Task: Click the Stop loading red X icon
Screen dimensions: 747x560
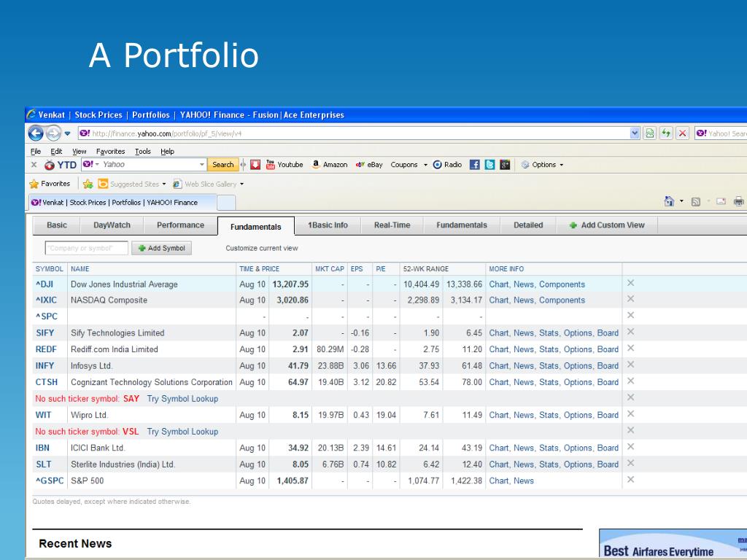Action: [682, 133]
